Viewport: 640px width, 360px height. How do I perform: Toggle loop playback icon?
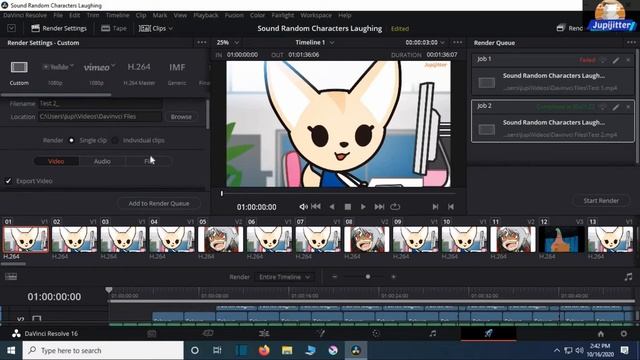(x=395, y=207)
